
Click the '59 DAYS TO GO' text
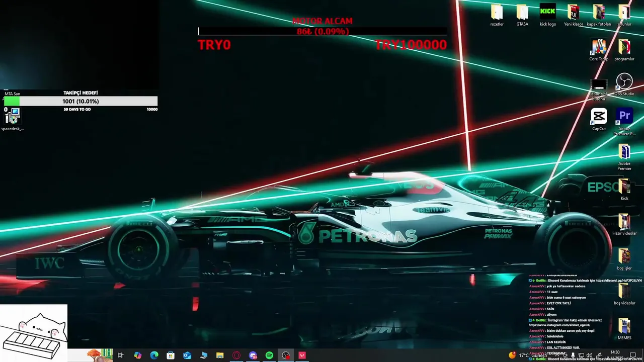coord(77,109)
